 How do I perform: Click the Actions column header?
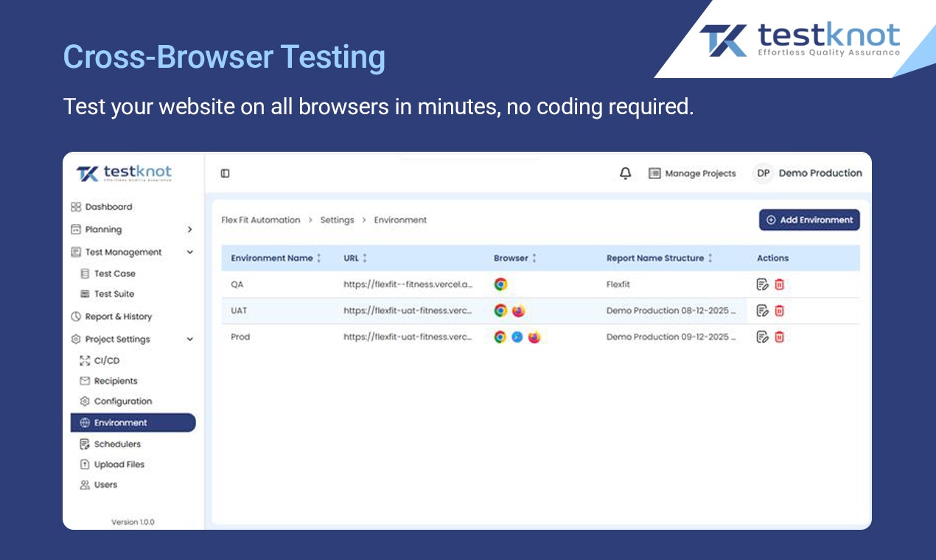tap(772, 258)
